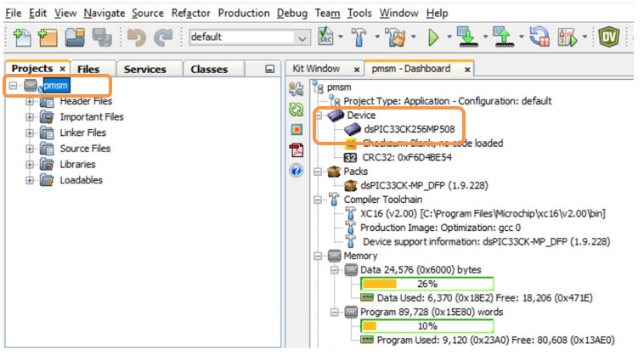Open the Production menu
This screenshot has width=644, height=355.
coord(244,13)
